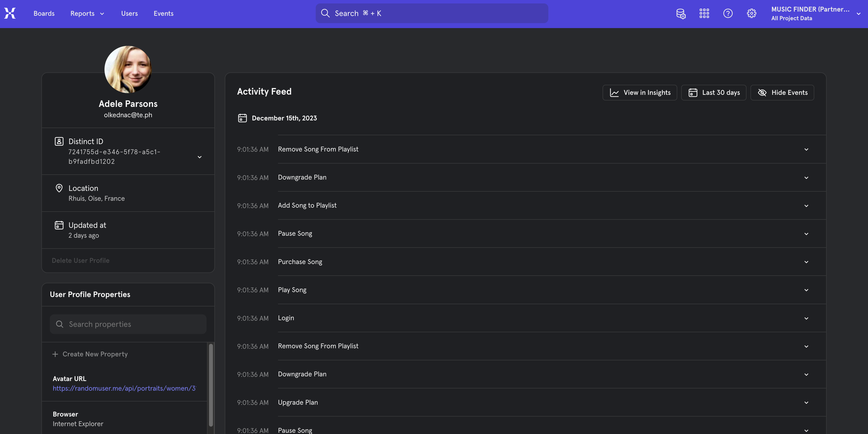
Task: Open the Reports menu
Action: click(x=87, y=14)
